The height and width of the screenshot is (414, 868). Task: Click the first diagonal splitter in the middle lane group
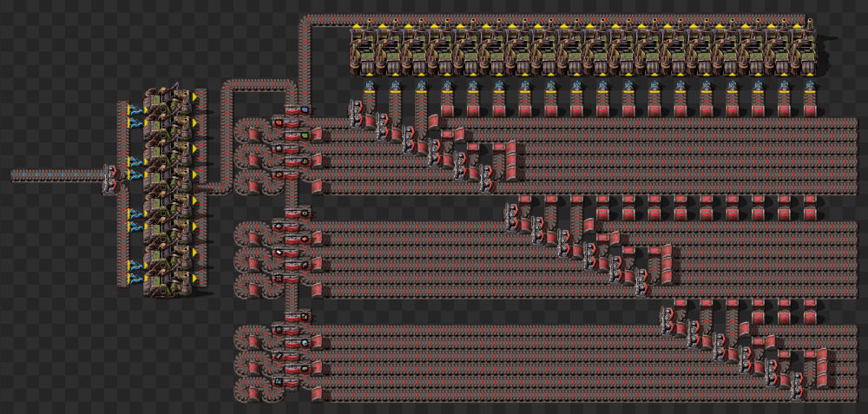pyautogui.click(x=512, y=218)
